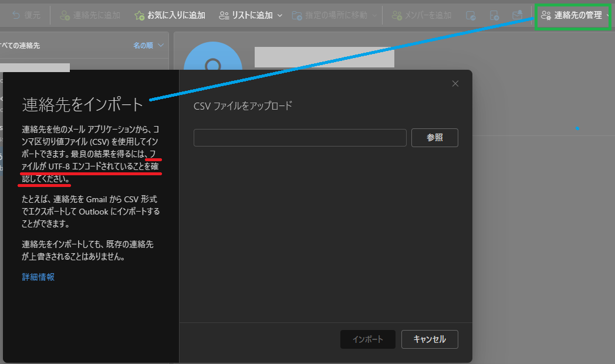
Task: Click the お気に入りに追加 toolbar label
Action: (176, 15)
